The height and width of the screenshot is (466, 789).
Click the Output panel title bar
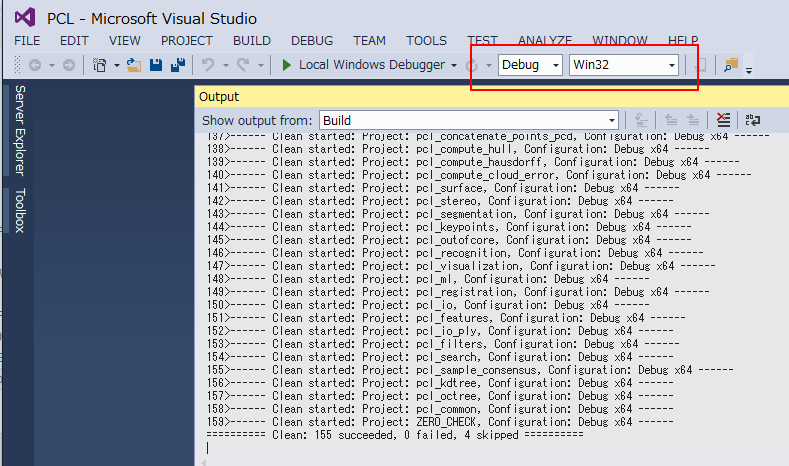492,97
